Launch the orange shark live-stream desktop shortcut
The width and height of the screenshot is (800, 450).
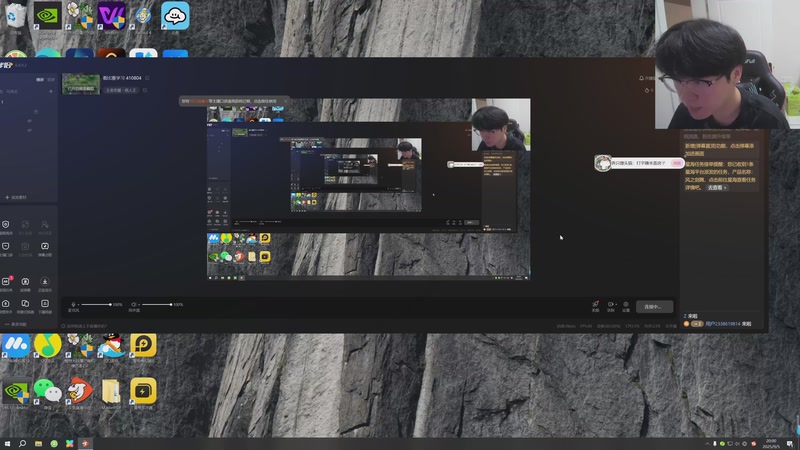pos(80,391)
